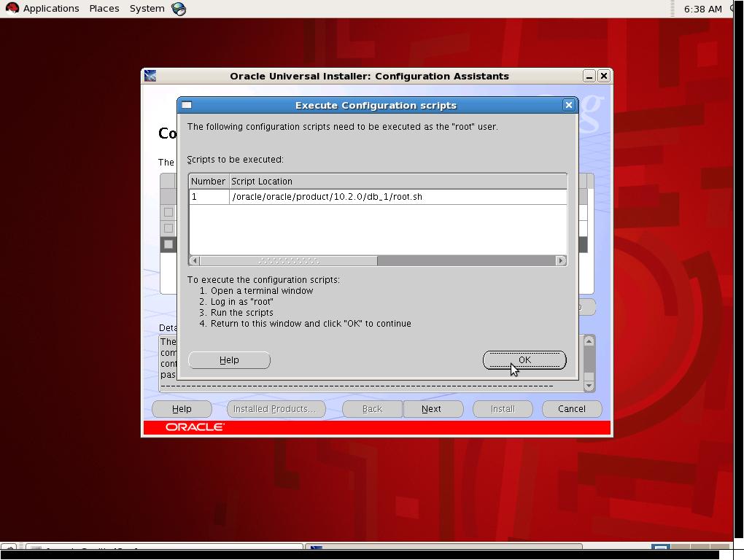This screenshot has width=744, height=560.
Task: Open the Places menu
Action: (x=104, y=9)
